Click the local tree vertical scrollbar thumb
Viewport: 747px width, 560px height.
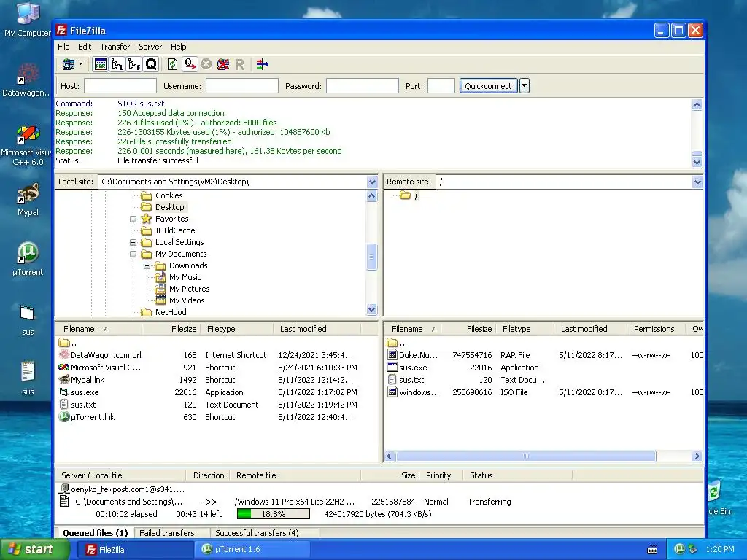click(x=371, y=257)
